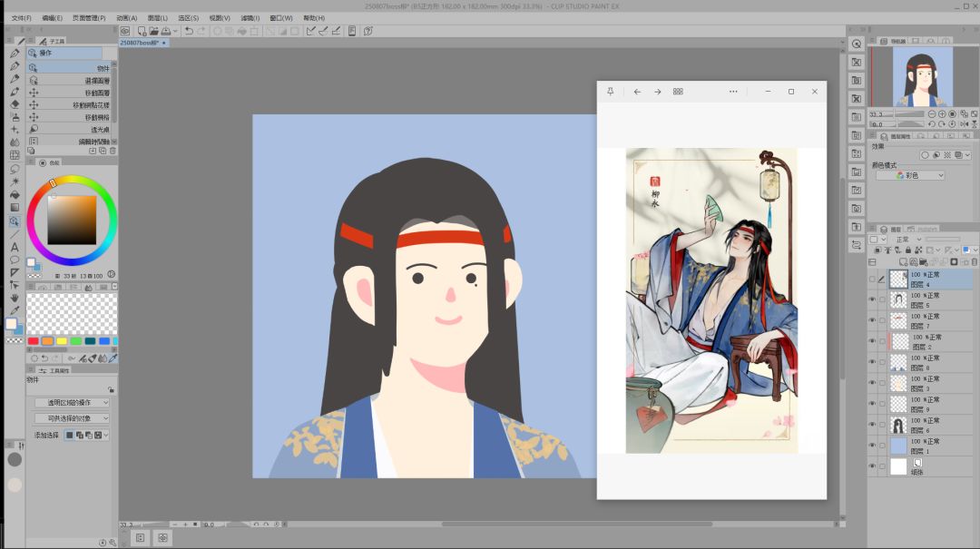Expand the 可供选择的对象 dropdown

click(72, 418)
